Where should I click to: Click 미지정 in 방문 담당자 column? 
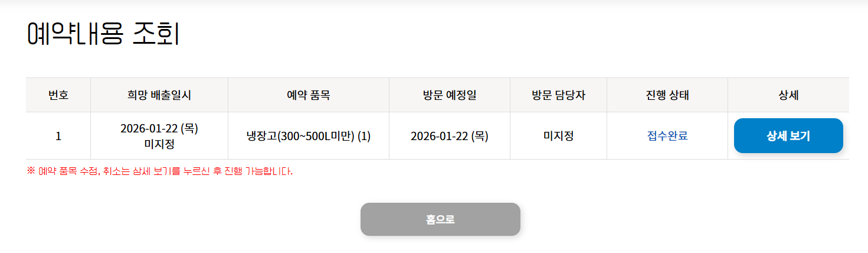coord(558,136)
